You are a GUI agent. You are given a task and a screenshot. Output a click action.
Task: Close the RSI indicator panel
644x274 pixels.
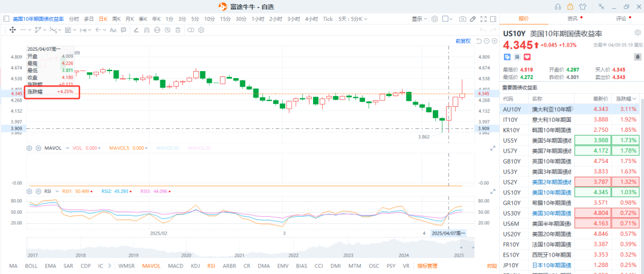(x=38, y=191)
